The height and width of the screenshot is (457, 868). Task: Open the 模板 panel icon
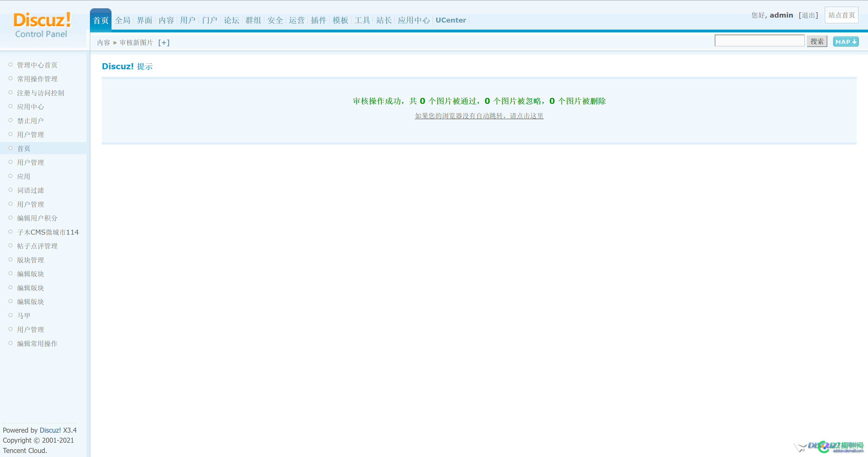340,20
